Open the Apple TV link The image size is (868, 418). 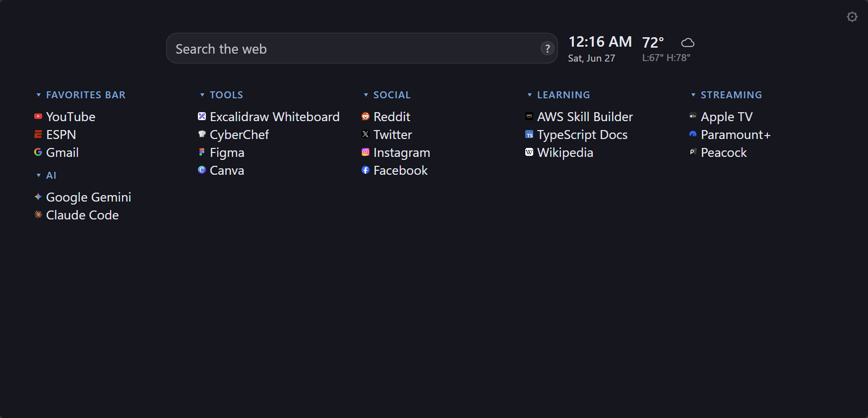click(727, 117)
